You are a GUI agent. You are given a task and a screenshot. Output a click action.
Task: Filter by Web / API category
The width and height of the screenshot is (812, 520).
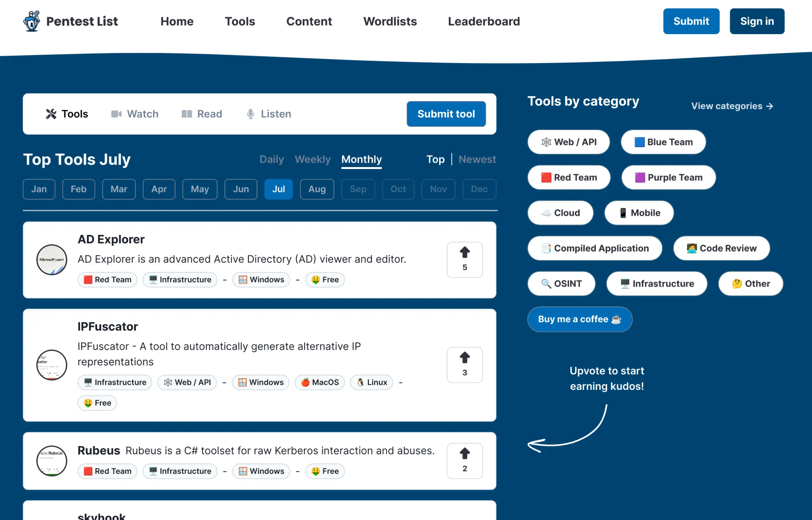pyautogui.click(x=568, y=142)
